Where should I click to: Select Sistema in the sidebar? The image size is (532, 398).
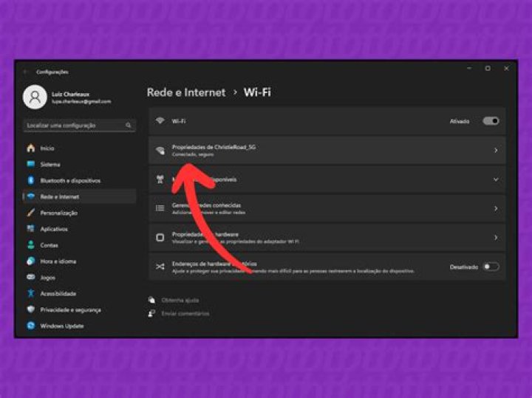click(x=50, y=165)
